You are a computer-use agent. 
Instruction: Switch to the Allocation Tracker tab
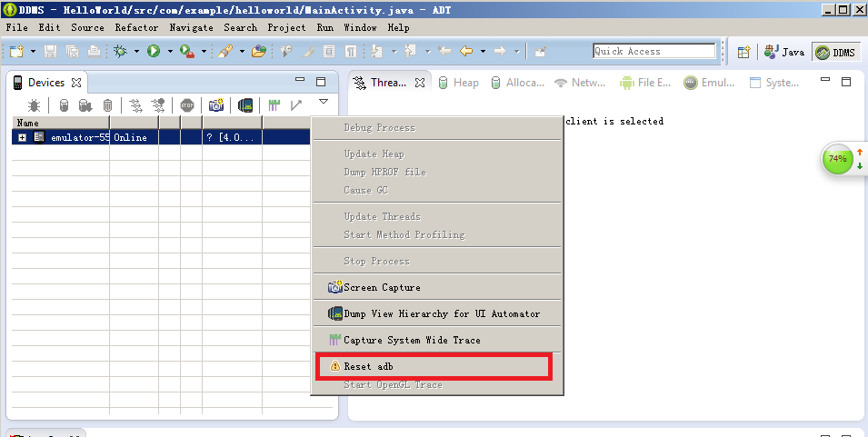[518, 83]
